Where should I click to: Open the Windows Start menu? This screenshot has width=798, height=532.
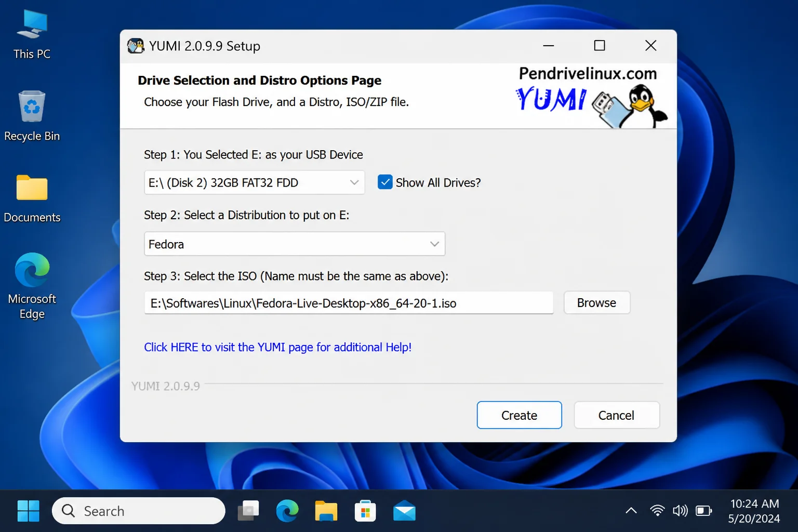click(28, 511)
